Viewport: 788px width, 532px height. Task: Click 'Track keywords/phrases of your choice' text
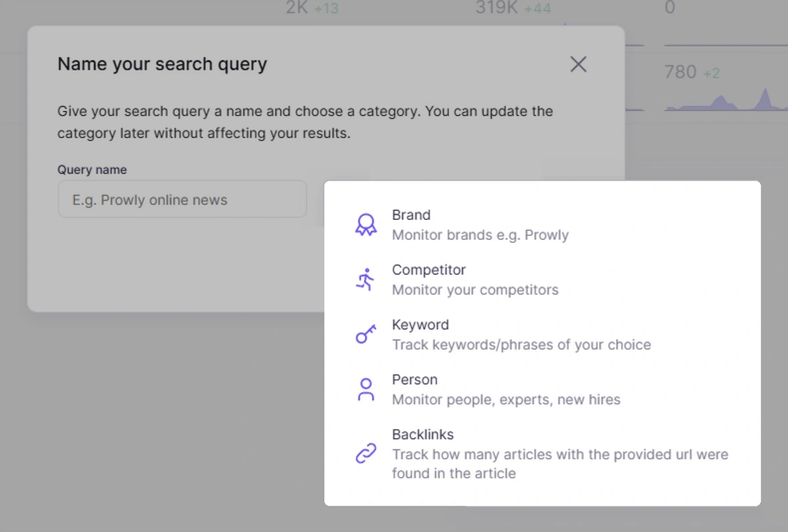point(521,345)
